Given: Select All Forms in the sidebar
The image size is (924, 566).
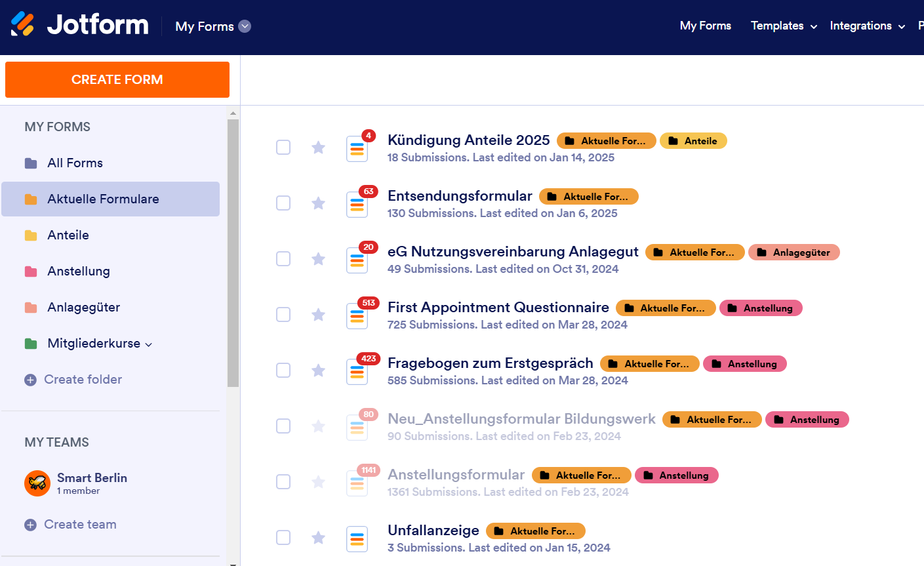Looking at the screenshot, I should tap(110, 163).
